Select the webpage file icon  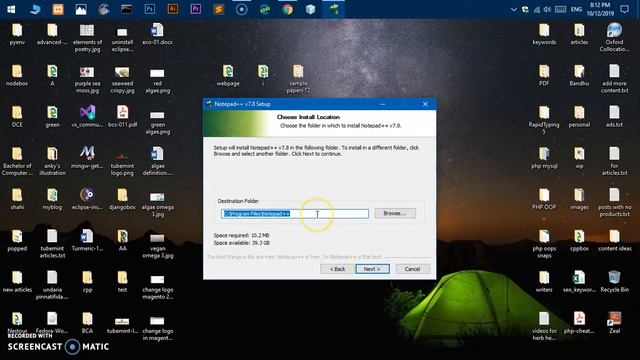point(228,76)
